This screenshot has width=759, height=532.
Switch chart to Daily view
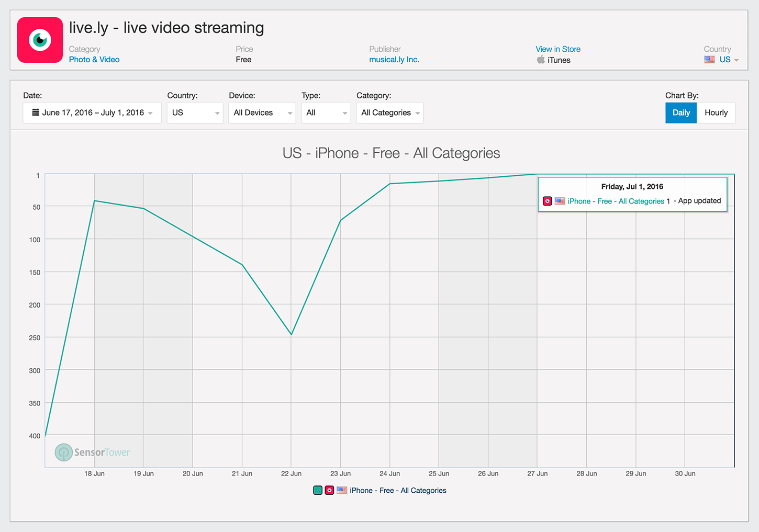(x=681, y=113)
